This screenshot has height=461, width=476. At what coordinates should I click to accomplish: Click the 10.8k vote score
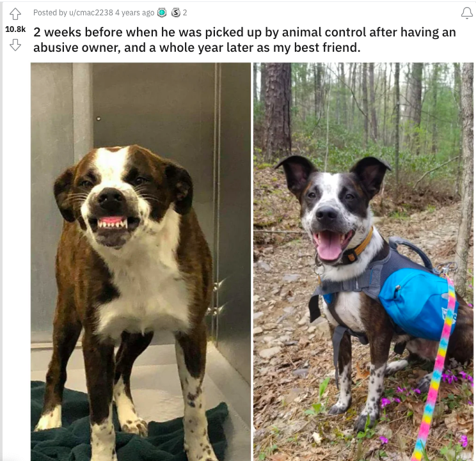pyautogui.click(x=15, y=29)
